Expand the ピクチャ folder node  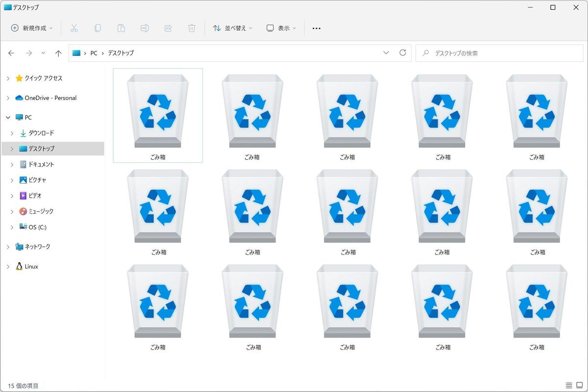(12, 180)
